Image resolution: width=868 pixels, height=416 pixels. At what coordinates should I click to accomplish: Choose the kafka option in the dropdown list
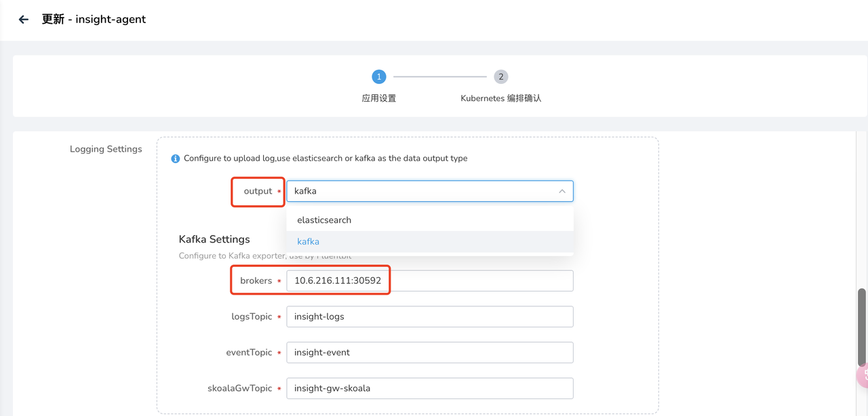[x=309, y=242]
